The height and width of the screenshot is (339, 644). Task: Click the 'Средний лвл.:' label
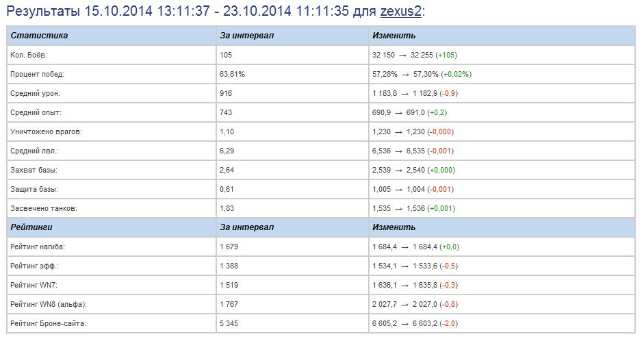pos(34,151)
